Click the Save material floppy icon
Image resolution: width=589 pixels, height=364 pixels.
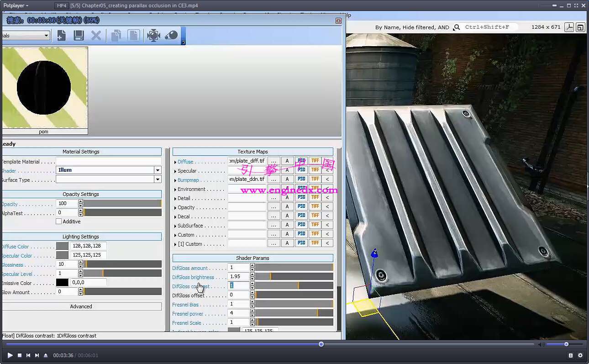[x=79, y=35]
